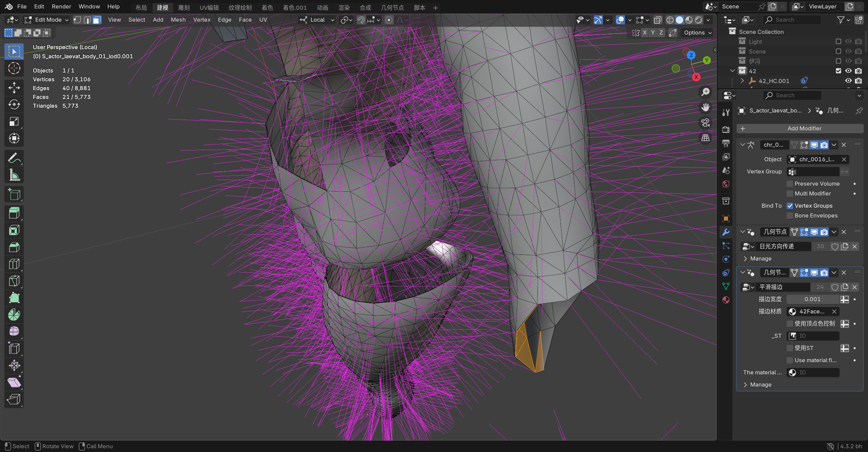Select the Rotate tool

(x=14, y=104)
